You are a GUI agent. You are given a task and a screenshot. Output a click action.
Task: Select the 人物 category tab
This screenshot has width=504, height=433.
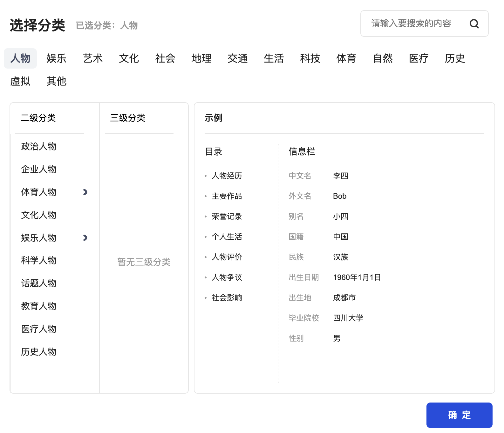pyautogui.click(x=20, y=58)
